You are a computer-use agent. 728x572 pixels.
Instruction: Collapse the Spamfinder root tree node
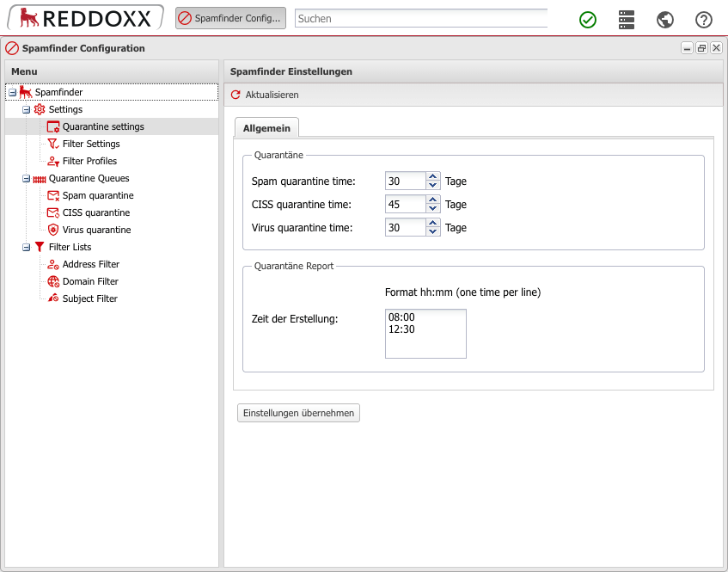click(x=13, y=93)
